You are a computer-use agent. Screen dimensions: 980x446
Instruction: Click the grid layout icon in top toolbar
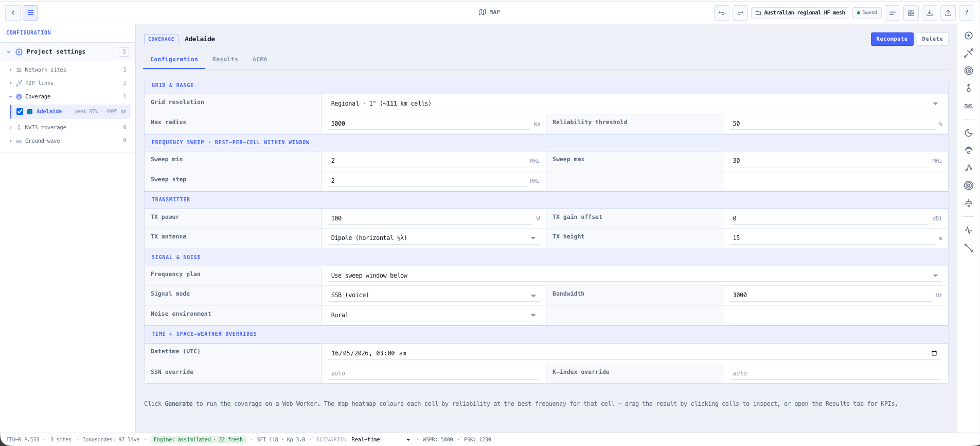[911, 13]
